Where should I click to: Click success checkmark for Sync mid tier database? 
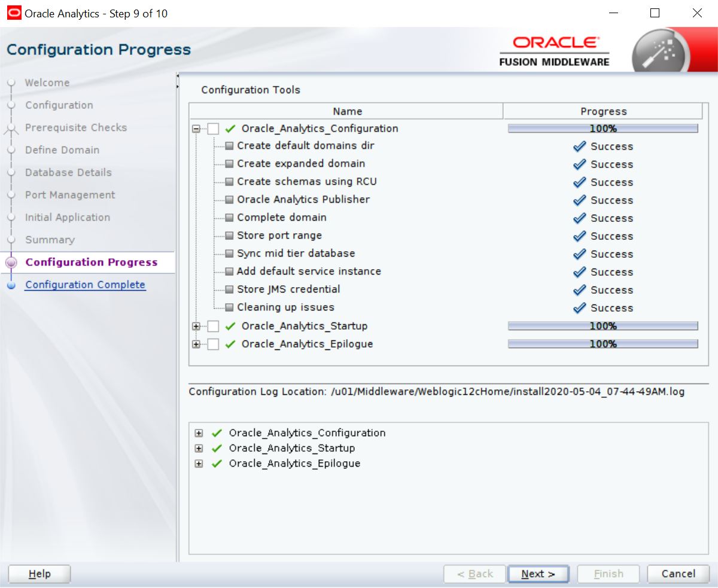click(579, 254)
